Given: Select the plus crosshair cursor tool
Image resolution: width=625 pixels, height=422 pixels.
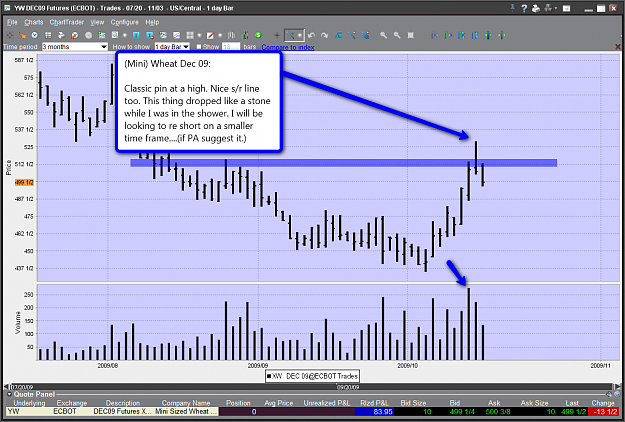Looking at the screenshot, I should coord(277,35).
